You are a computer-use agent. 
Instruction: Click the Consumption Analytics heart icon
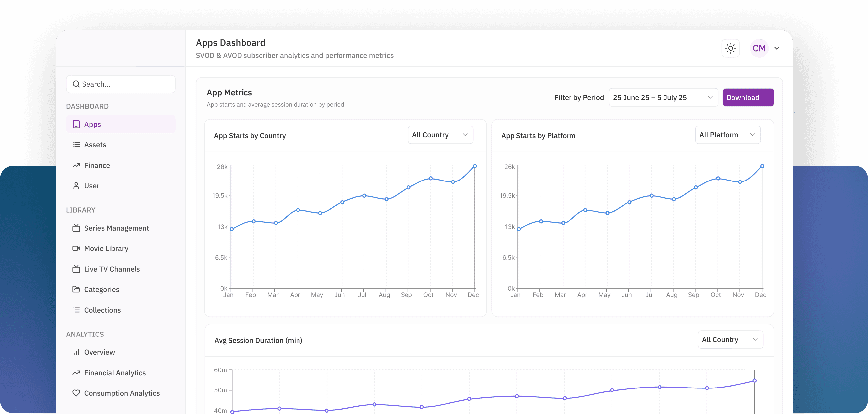coord(76,393)
